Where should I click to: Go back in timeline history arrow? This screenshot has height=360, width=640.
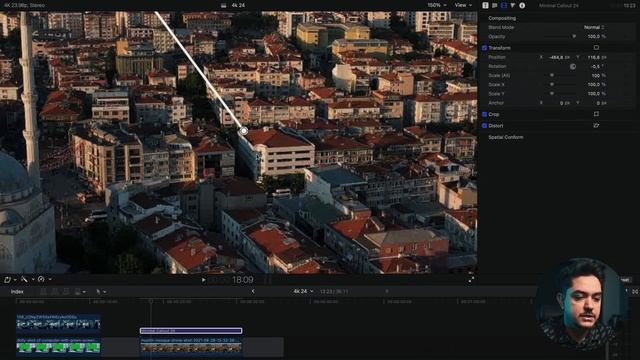pos(253,291)
